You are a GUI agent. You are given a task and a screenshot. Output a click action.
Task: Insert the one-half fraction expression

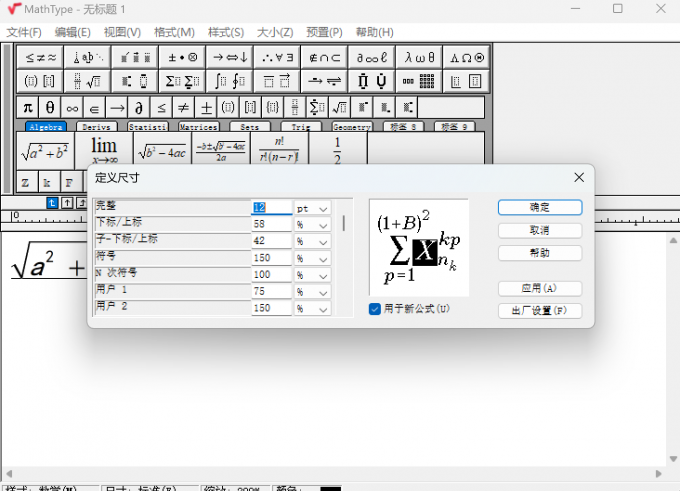pyautogui.click(x=338, y=148)
